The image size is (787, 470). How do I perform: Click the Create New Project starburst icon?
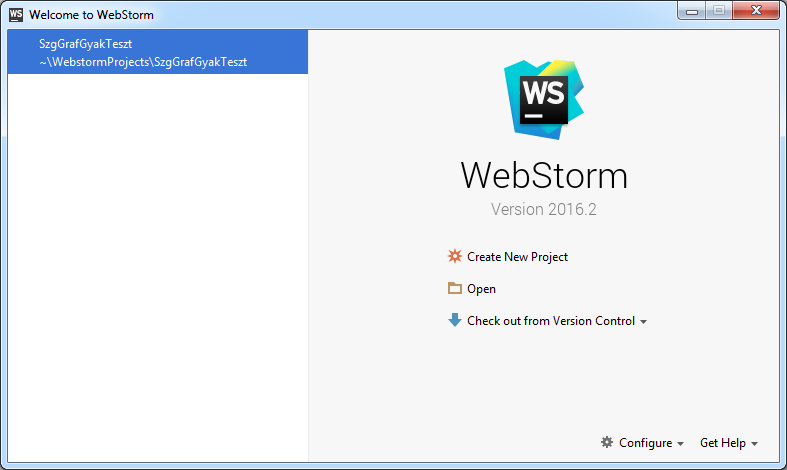[455, 256]
